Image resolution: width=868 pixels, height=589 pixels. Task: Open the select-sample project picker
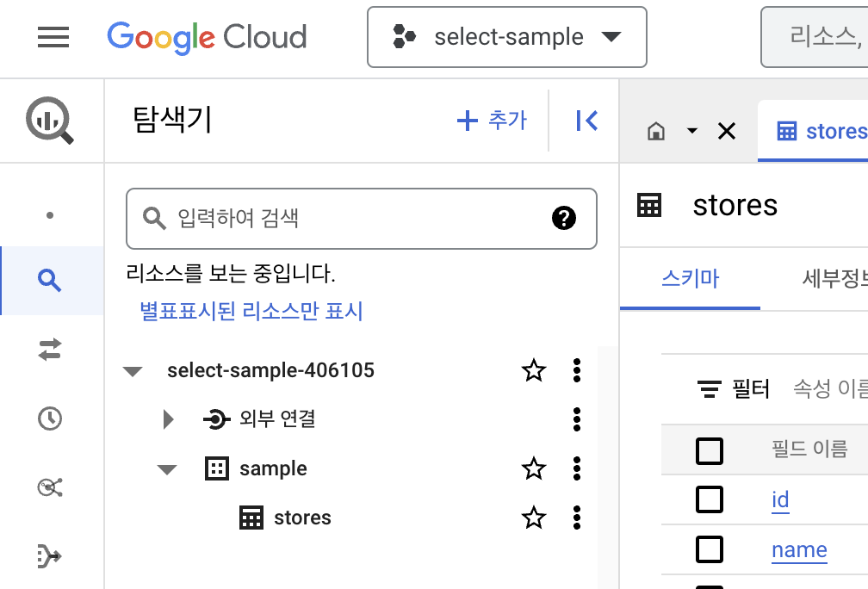pyautogui.click(x=506, y=37)
